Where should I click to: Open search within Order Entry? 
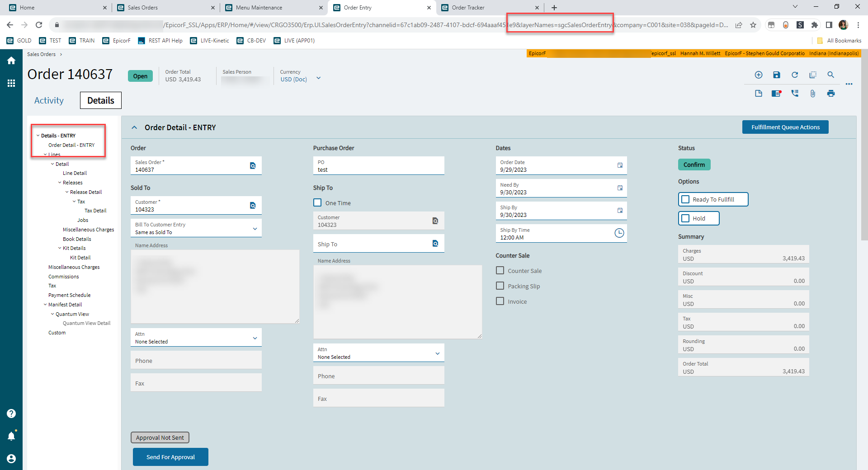click(831, 75)
